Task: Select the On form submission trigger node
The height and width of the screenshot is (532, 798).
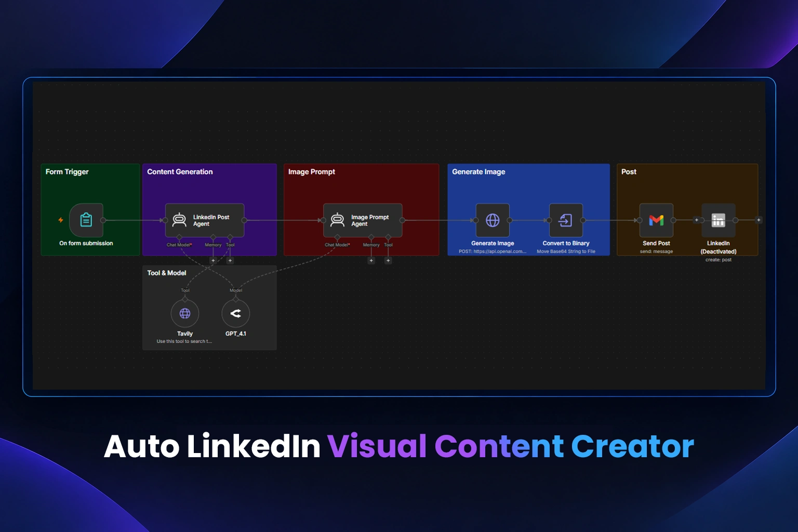Action: [x=86, y=220]
